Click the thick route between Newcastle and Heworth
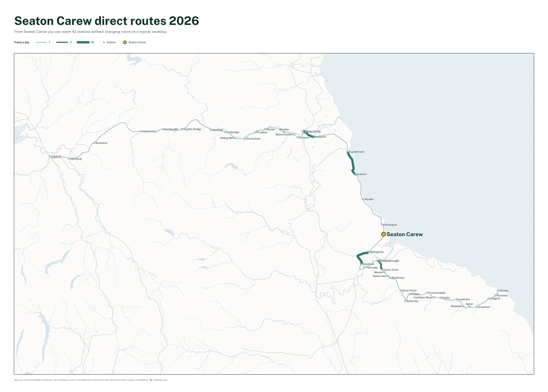This screenshot has height=392, width=548. coord(308,134)
